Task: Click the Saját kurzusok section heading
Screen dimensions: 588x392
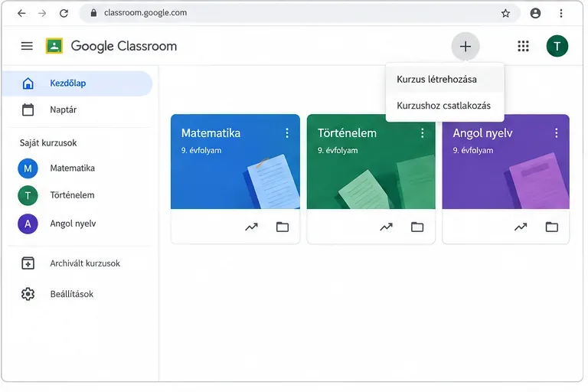Action: [x=48, y=143]
